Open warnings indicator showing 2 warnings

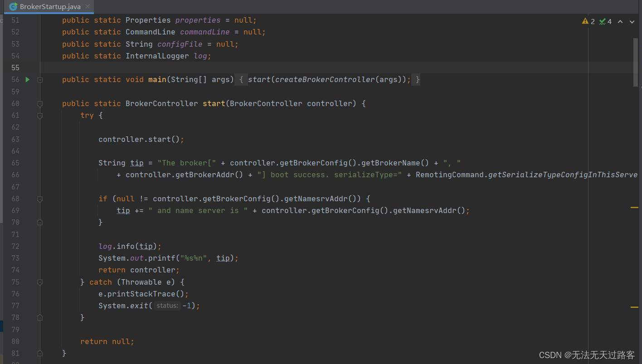point(588,21)
